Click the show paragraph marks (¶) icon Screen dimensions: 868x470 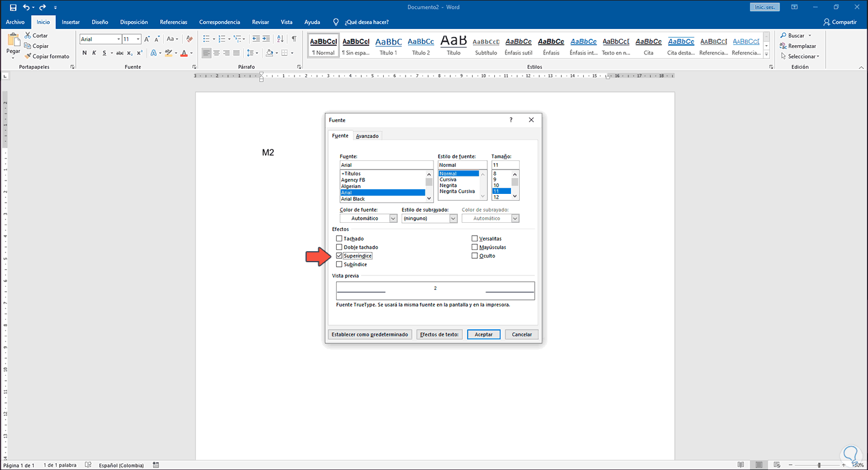(294, 39)
